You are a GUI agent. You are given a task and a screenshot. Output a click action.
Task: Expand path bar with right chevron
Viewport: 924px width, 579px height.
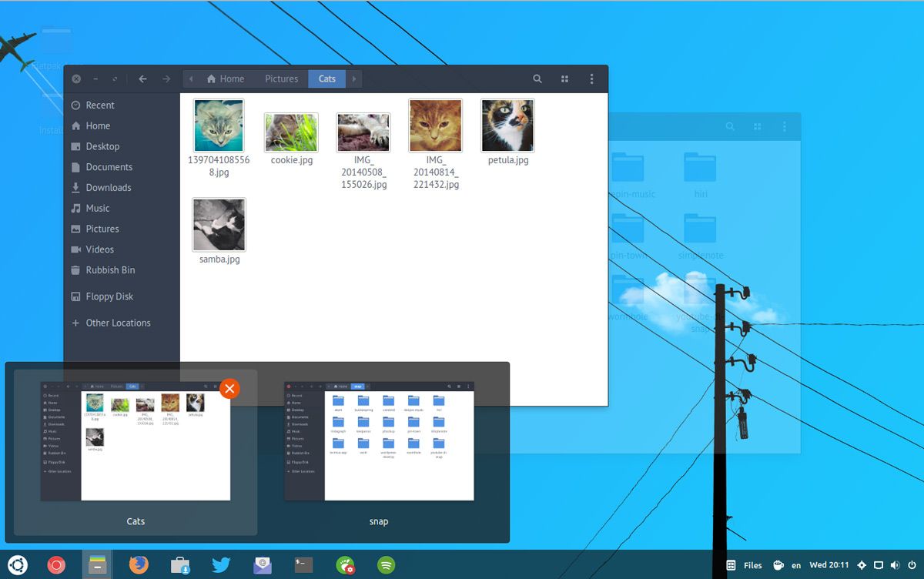(354, 79)
